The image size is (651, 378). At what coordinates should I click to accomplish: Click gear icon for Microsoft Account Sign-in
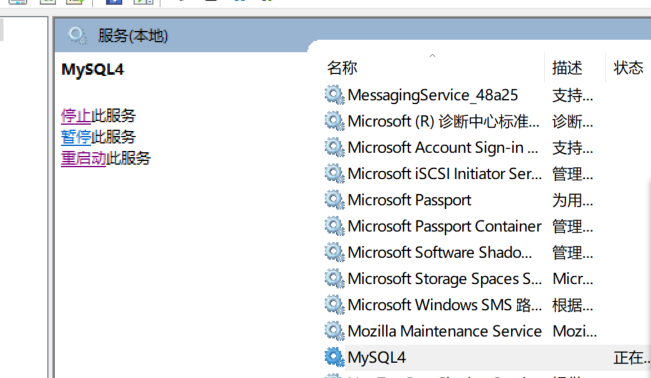334,147
